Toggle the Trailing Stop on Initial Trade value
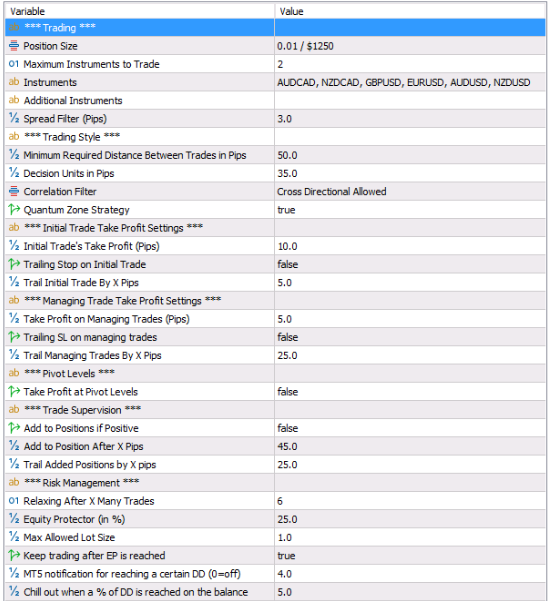 (410, 264)
